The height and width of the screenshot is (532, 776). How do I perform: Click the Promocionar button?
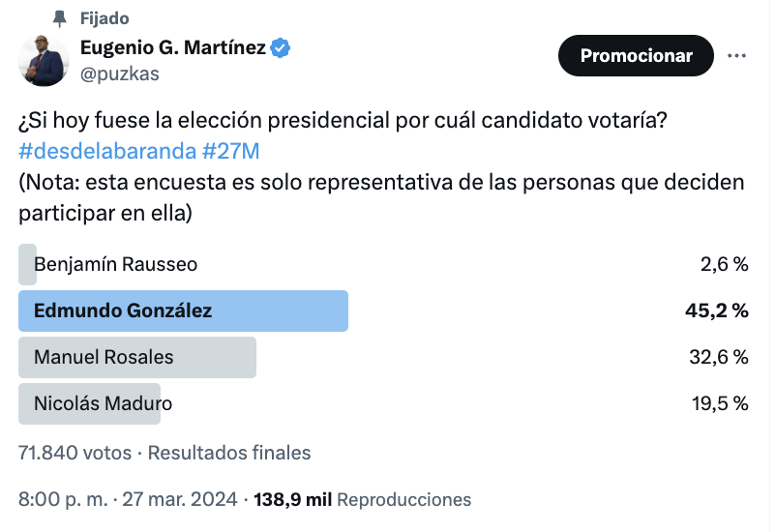pos(636,55)
